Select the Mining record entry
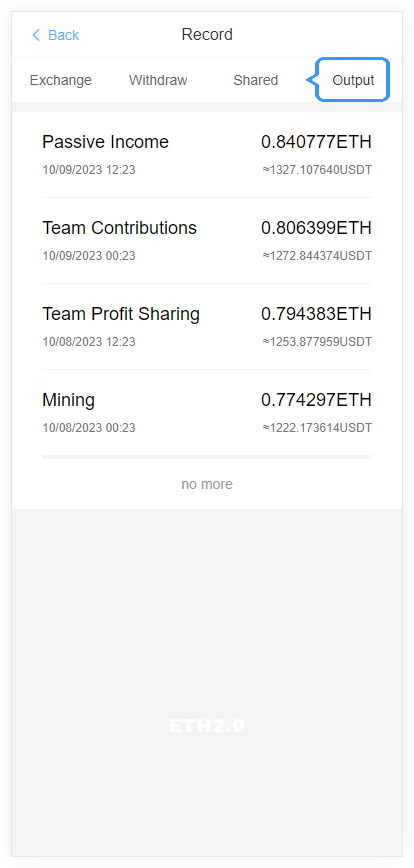Image resolution: width=414 pixels, height=868 pixels. [x=207, y=412]
